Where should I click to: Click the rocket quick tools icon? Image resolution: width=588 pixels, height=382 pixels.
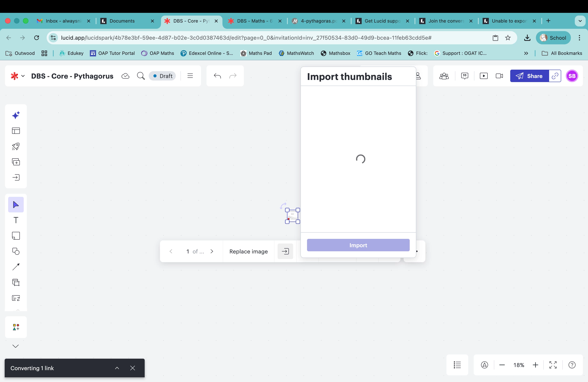[16, 146]
